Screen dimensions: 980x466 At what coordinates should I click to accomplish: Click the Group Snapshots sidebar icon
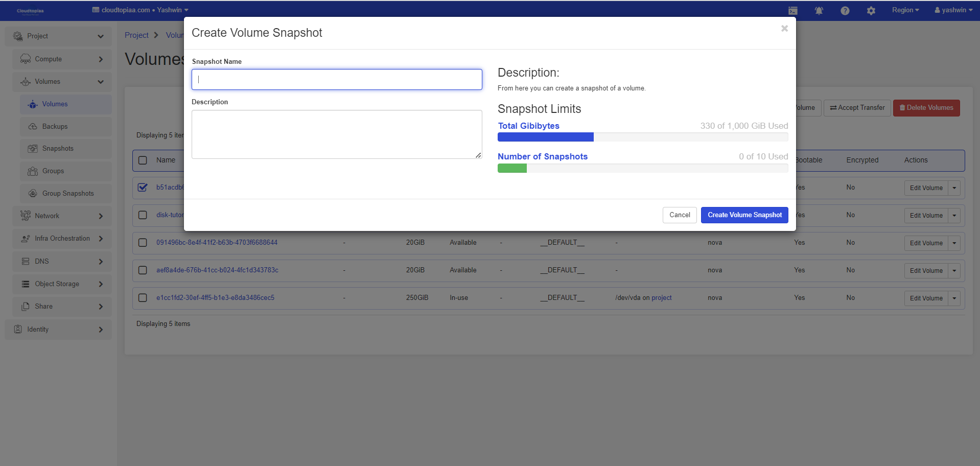33,194
